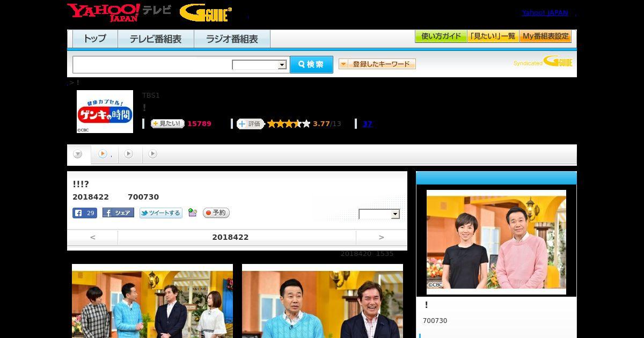Click the 評価 plus rating button
The height and width of the screenshot is (338, 644).
click(251, 124)
